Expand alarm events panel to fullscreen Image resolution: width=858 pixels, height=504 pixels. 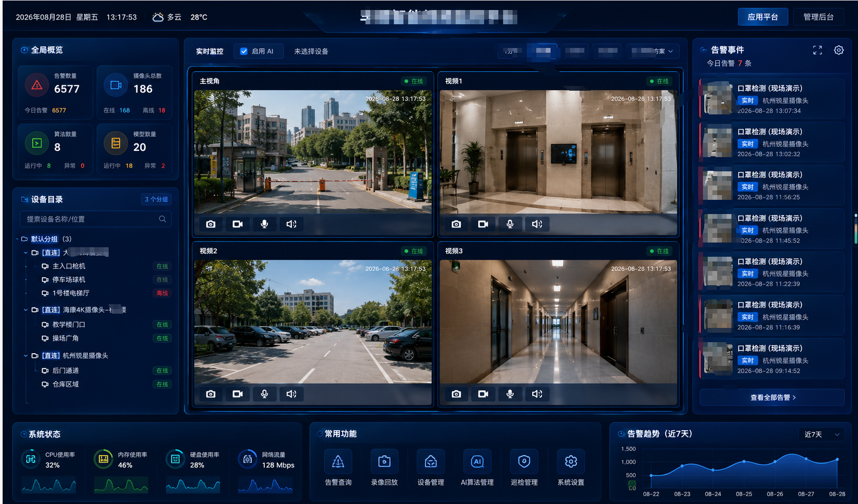tap(817, 50)
